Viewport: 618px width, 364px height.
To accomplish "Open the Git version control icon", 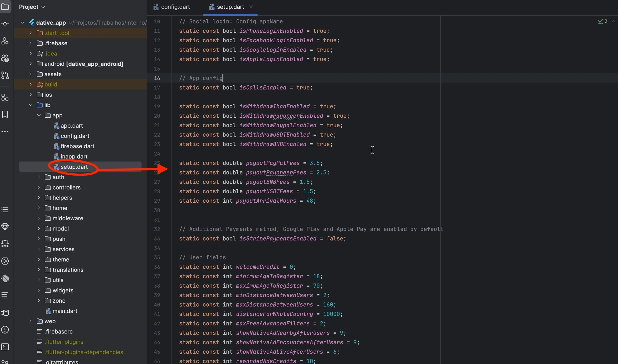I will click(5, 362).
